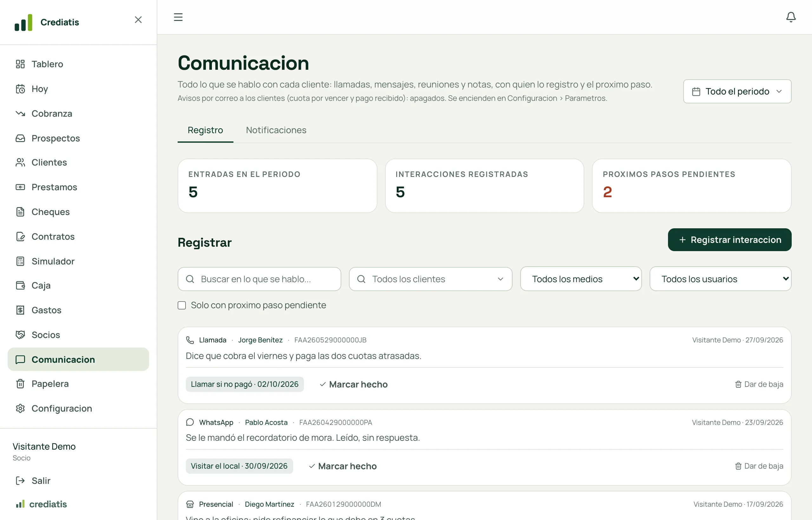Click the Simulador calculator icon
812x520 pixels.
click(x=20, y=261)
